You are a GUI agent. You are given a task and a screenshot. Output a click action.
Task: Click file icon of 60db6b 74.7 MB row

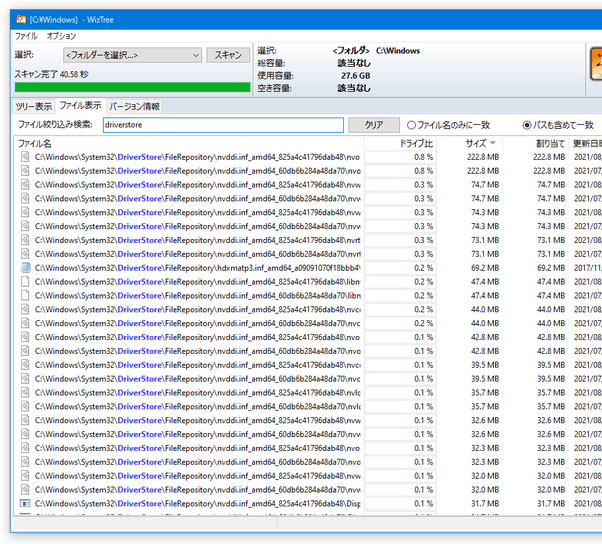coord(25,198)
